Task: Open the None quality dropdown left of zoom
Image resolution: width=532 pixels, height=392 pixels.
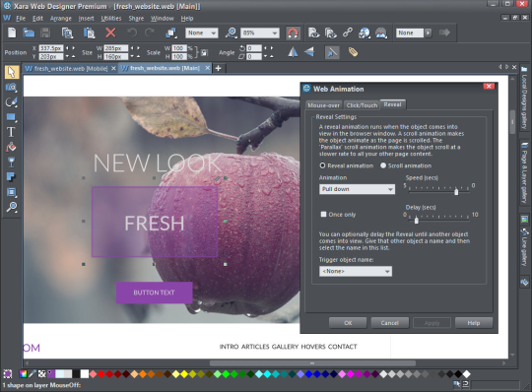Action: (202, 33)
